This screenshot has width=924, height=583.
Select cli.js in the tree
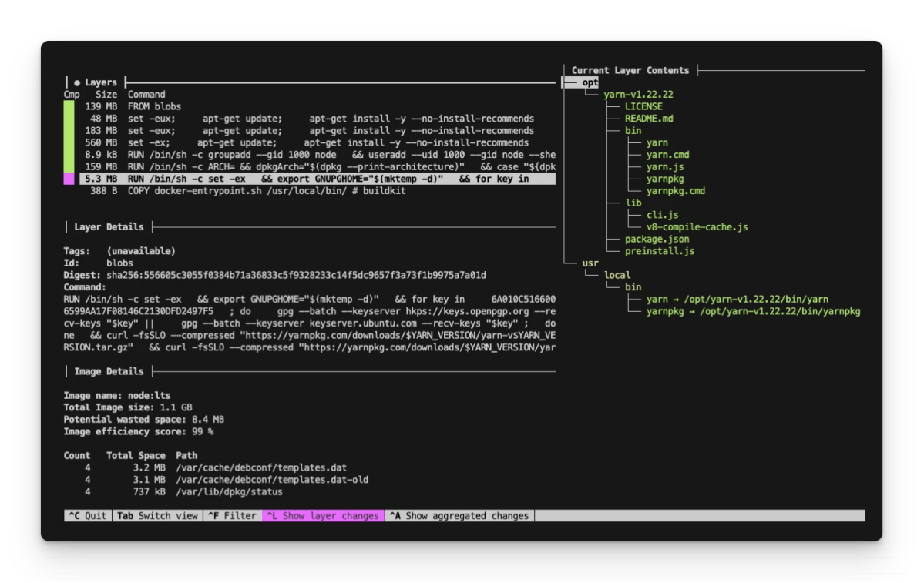click(x=662, y=215)
